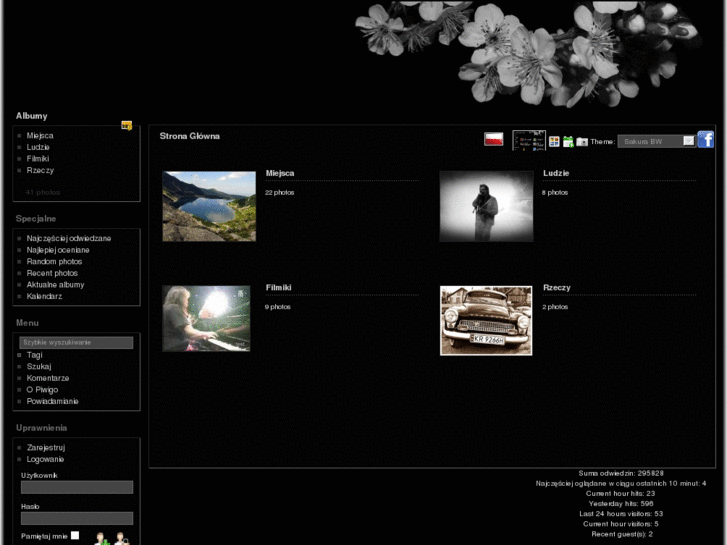Image resolution: width=727 pixels, height=545 pixels.
Task: Open the Szukaj menu item
Action: pyautogui.click(x=39, y=366)
